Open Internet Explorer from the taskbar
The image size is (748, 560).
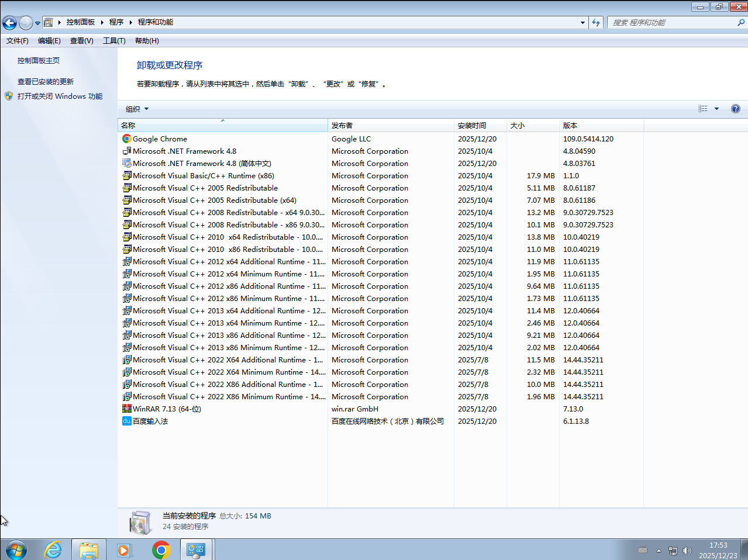click(x=53, y=549)
